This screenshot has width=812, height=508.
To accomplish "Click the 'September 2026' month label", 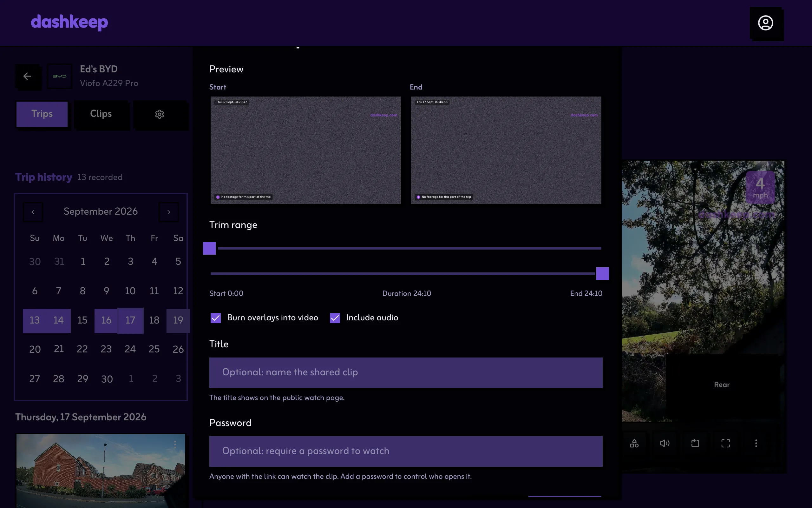I will point(101,211).
